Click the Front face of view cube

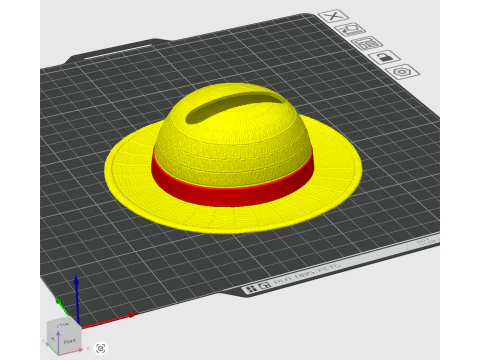(x=69, y=340)
